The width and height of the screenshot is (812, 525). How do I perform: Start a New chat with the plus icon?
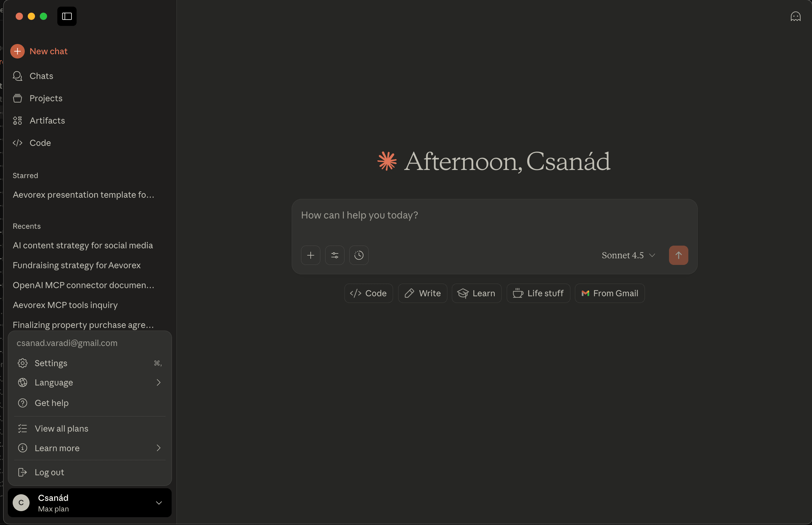tap(39, 51)
